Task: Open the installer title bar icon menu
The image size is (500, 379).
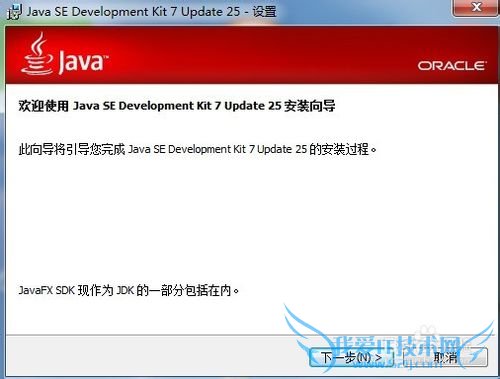Action: pyautogui.click(x=14, y=12)
